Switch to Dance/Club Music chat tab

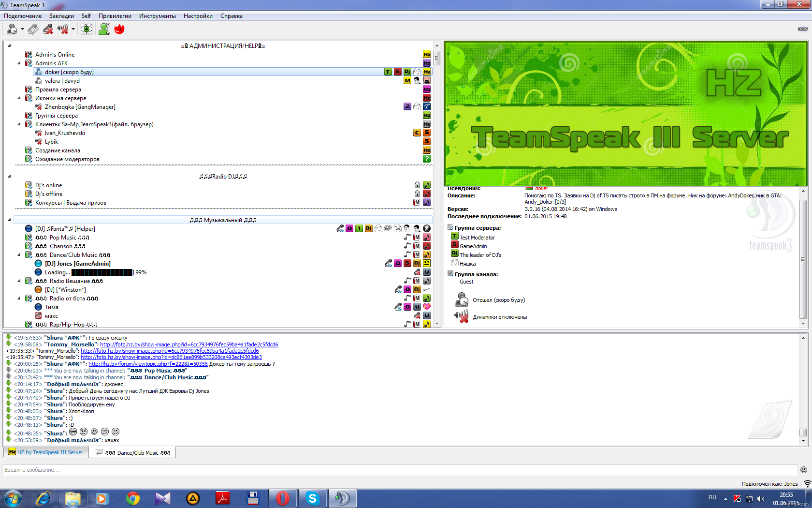click(133, 453)
